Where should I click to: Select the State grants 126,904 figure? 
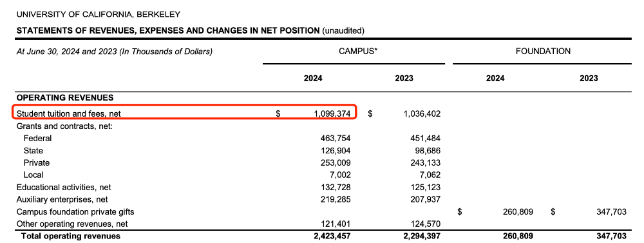click(336, 151)
